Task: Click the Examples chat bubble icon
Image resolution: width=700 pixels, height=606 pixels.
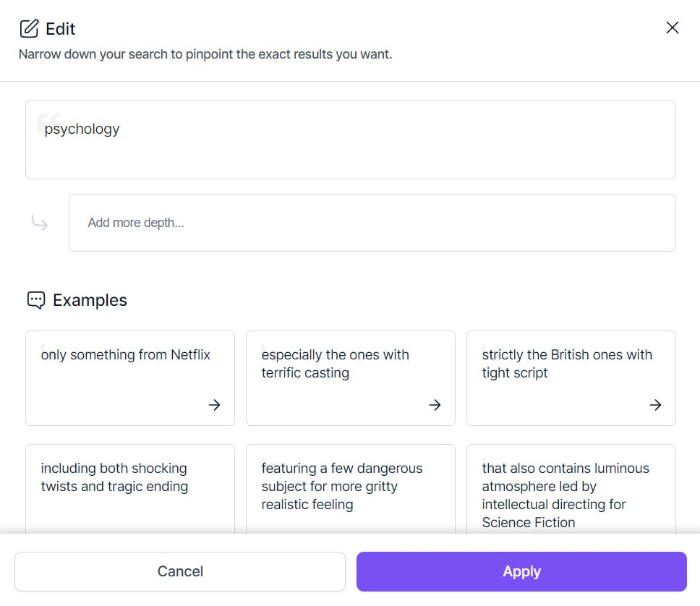Action: tap(36, 300)
